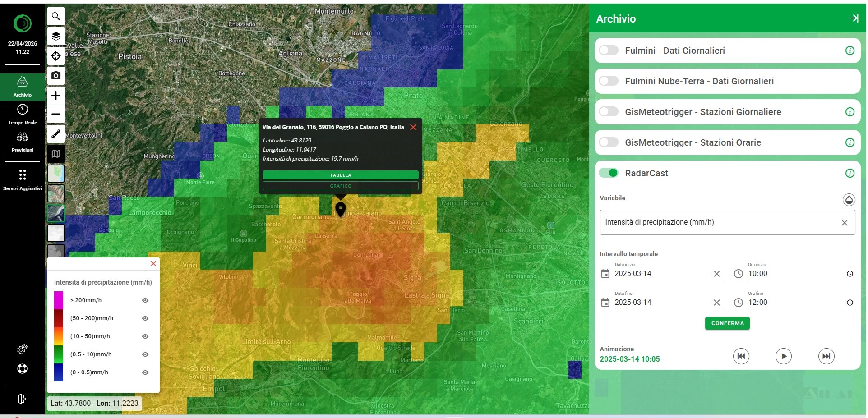
Task: Hide the (10 - 50)mm/h legend class
Action: (145, 336)
